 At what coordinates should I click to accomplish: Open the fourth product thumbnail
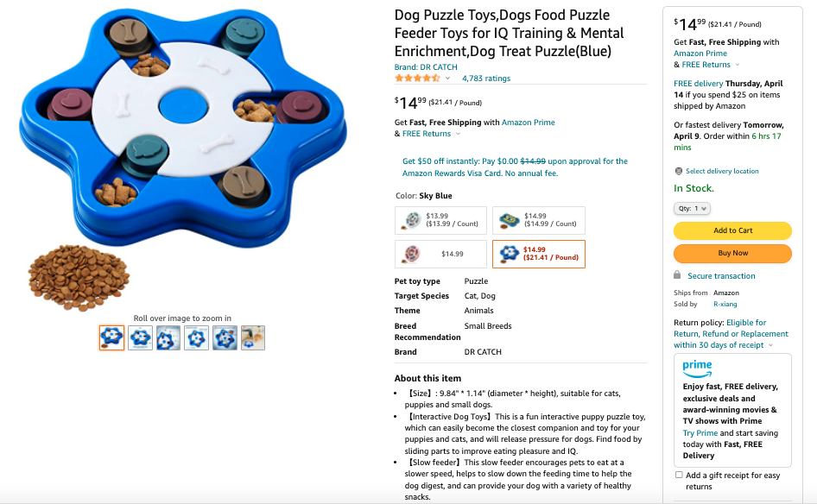click(196, 338)
